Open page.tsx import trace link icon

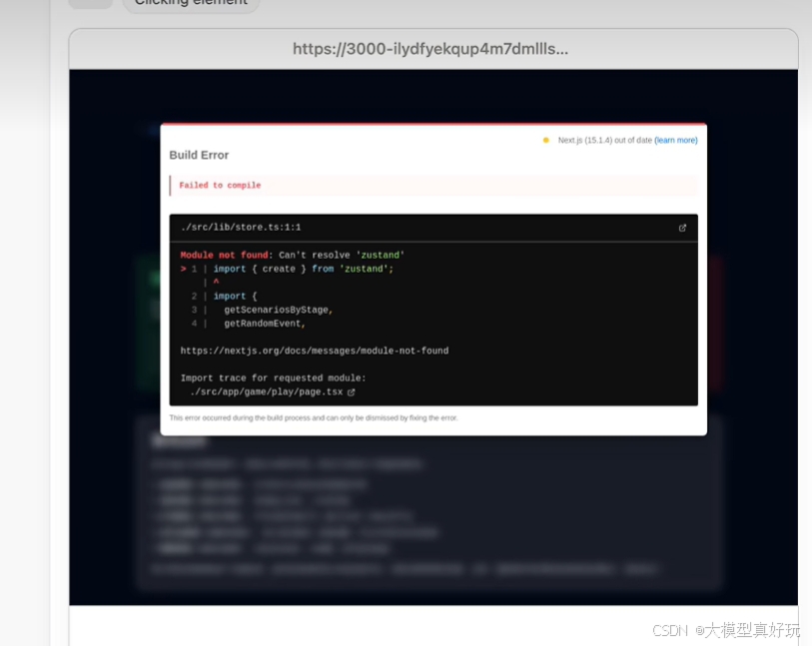click(x=352, y=392)
